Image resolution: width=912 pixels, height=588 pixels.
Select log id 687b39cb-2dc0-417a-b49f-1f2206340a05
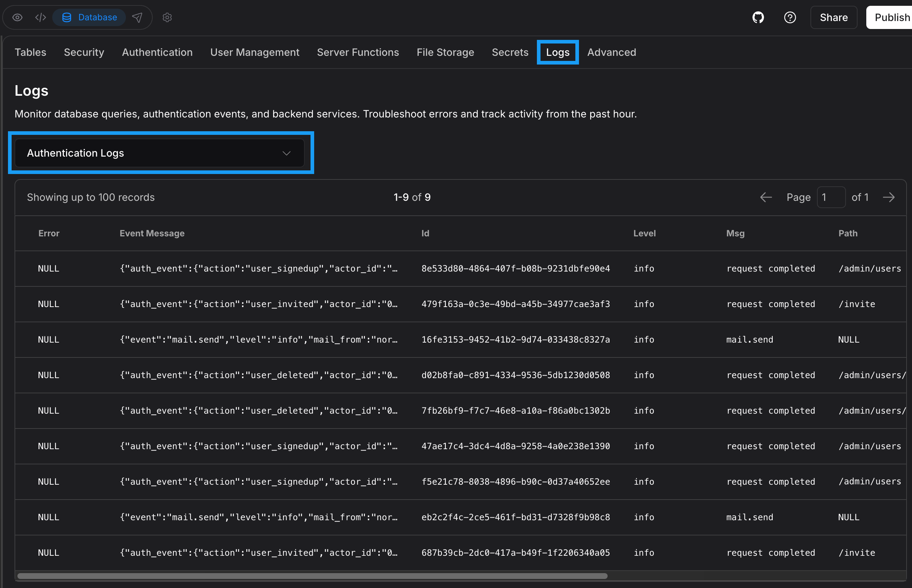pos(515,553)
